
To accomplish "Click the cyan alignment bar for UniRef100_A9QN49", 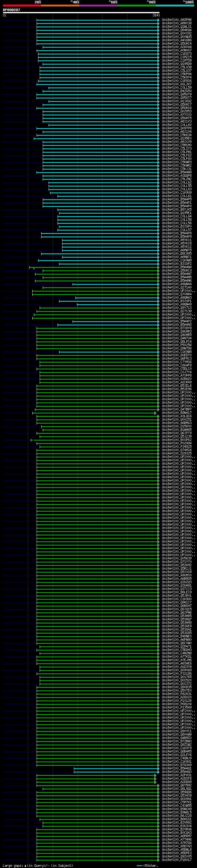I will pos(118,305).
